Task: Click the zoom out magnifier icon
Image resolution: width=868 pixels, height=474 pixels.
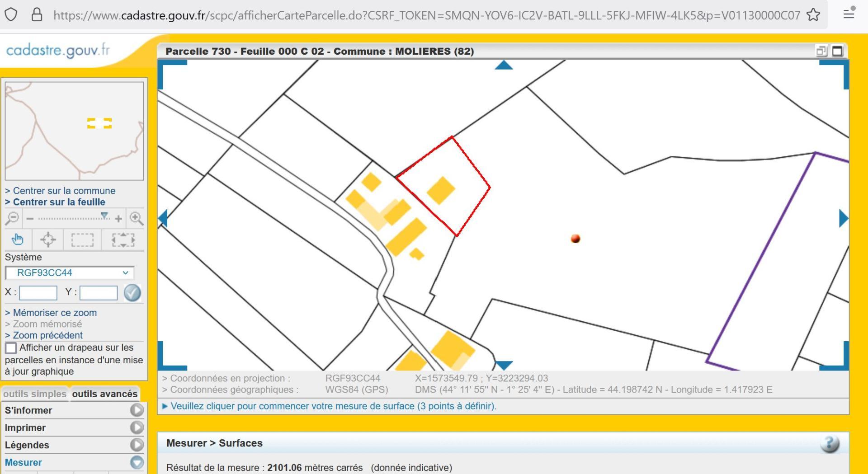Action: [12, 219]
